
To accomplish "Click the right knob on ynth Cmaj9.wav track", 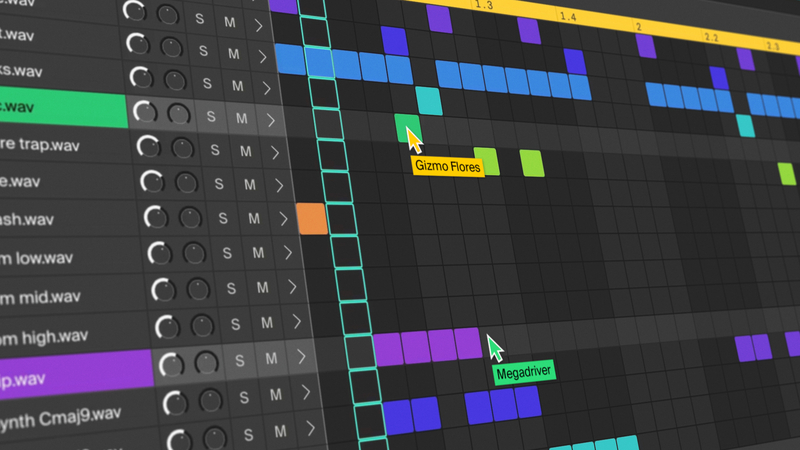I will [x=211, y=401].
